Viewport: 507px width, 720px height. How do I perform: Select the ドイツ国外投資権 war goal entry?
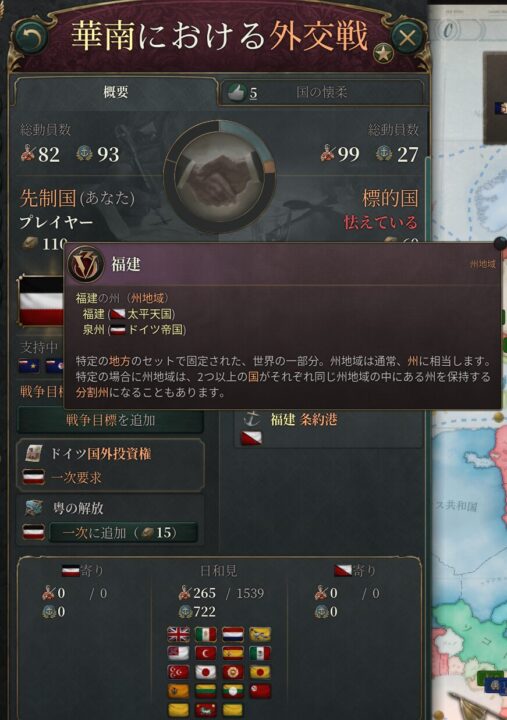[111, 465]
